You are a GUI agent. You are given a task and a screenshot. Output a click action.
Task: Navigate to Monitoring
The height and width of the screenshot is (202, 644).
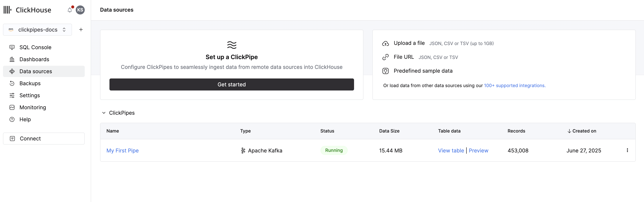[x=33, y=107]
